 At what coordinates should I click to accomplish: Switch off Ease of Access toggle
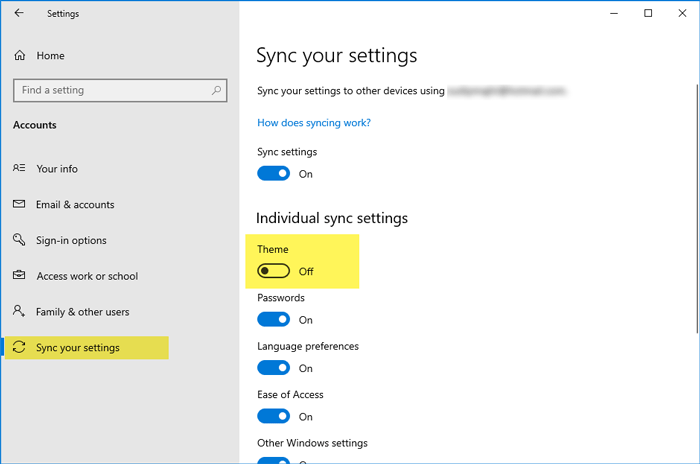[273, 416]
